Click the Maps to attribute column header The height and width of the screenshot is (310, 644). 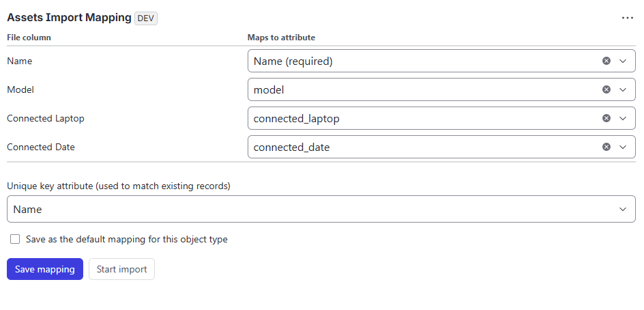281,38
